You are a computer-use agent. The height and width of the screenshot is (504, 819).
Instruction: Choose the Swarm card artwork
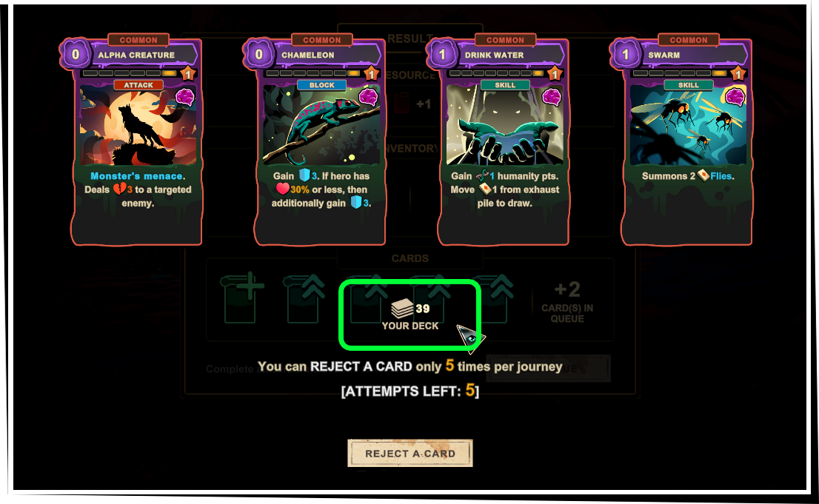coord(688,125)
